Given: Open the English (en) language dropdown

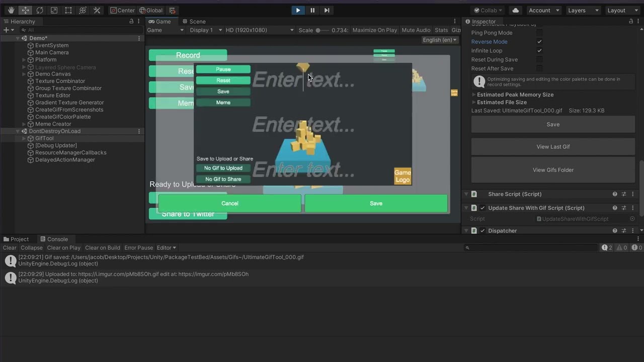Looking at the screenshot, I should (x=440, y=40).
